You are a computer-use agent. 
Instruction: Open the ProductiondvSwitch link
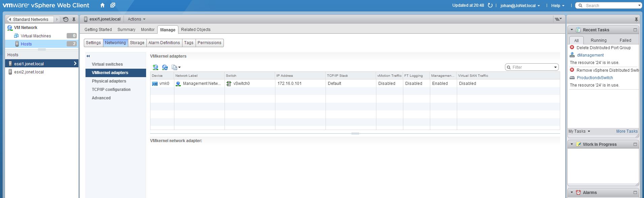coord(595,78)
